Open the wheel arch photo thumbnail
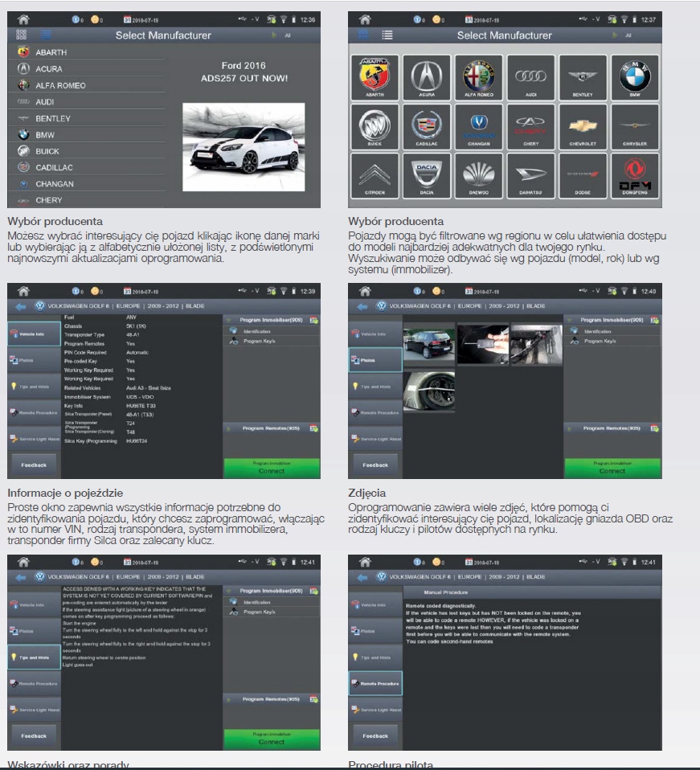Viewport: 700px width, 770px height. 428,391
